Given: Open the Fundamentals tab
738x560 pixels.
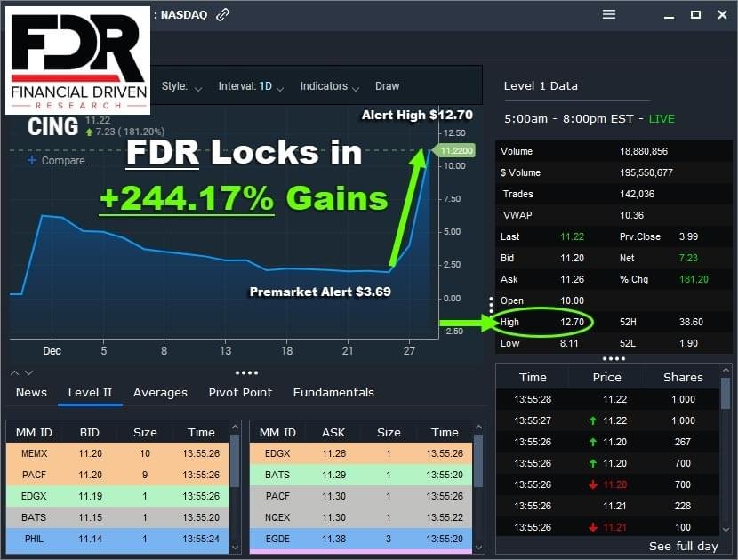Looking at the screenshot, I should tap(333, 393).
